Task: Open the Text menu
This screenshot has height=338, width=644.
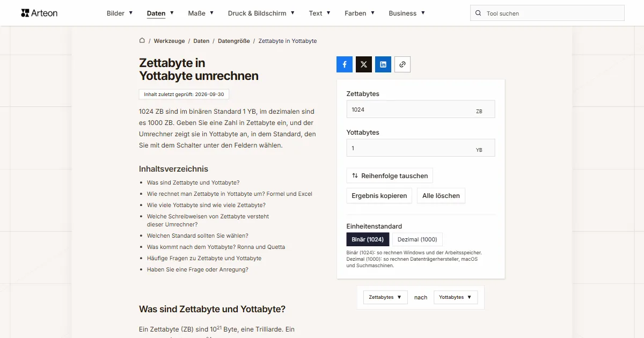Action: (320, 13)
